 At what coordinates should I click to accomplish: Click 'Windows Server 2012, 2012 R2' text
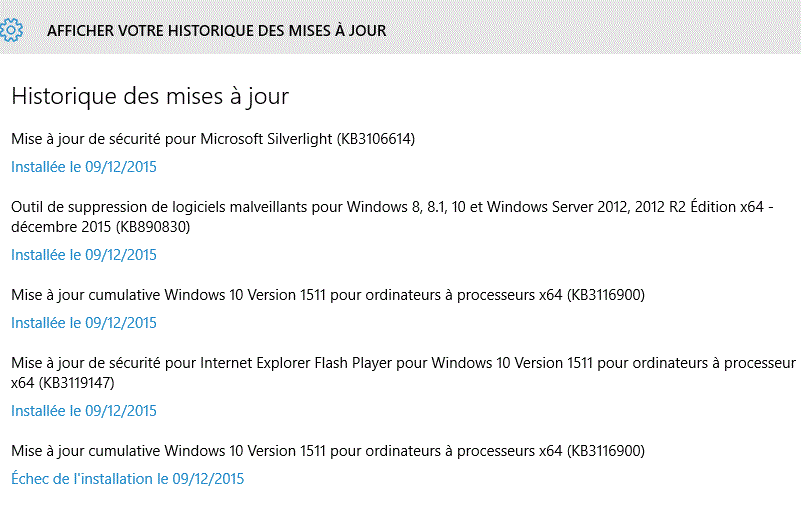point(586,207)
